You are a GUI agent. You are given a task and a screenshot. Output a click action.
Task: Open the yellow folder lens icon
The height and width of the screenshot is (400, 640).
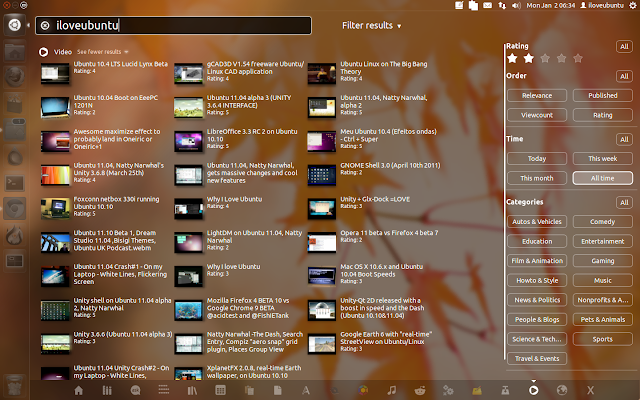pyautogui.click(x=477, y=391)
